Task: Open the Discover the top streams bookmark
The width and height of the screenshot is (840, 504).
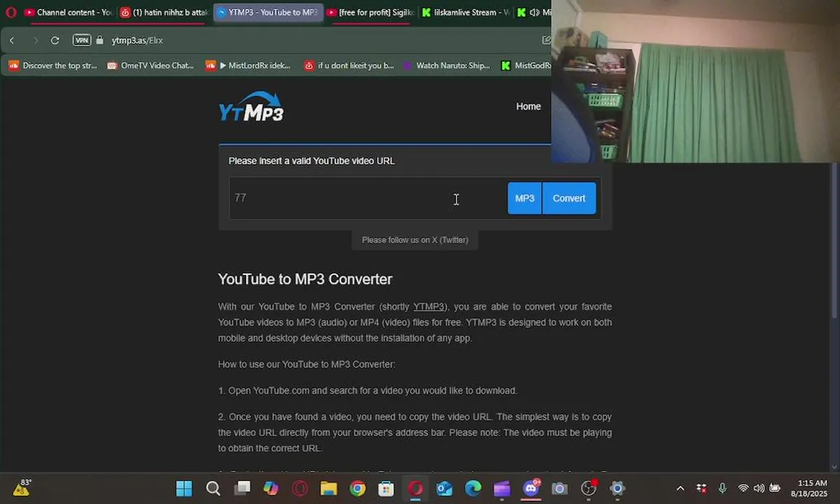Action: (x=53, y=66)
